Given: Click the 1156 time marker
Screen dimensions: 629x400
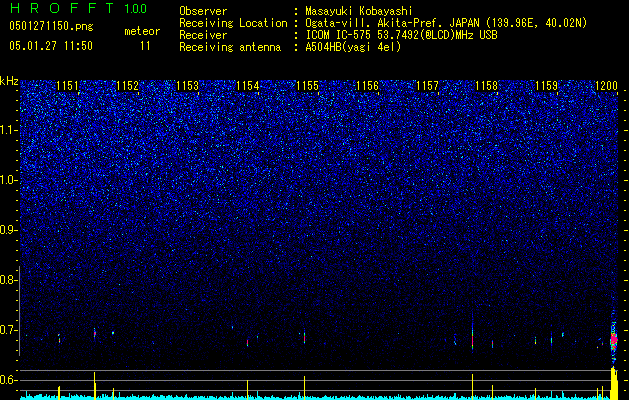Looking at the screenshot, I should coord(367,86).
